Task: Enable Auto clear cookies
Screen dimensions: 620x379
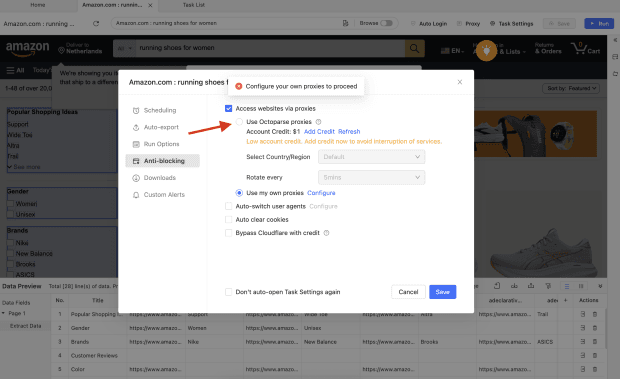Action: [x=229, y=220]
